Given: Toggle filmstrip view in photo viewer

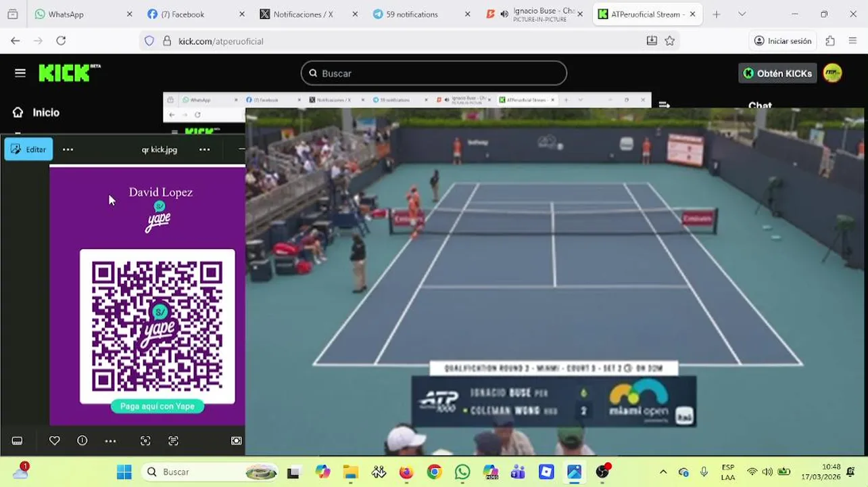Looking at the screenshot, I should pyautogui.click(x=17, y=440).
